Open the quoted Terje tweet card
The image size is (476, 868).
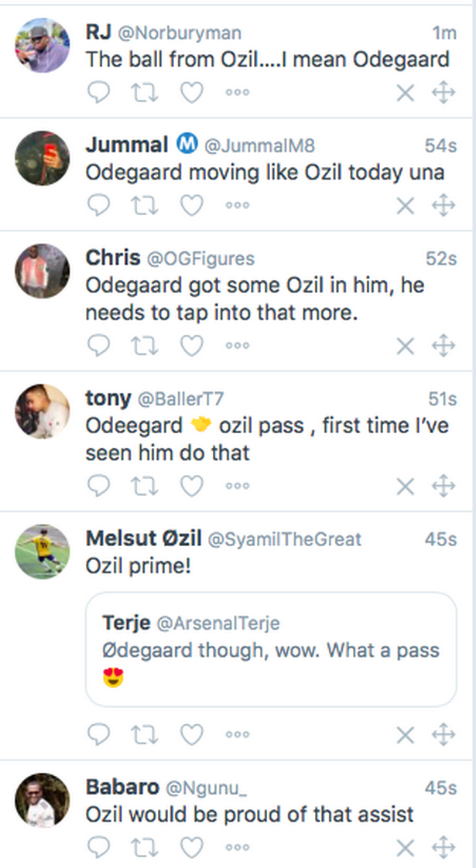pos(270,648)
